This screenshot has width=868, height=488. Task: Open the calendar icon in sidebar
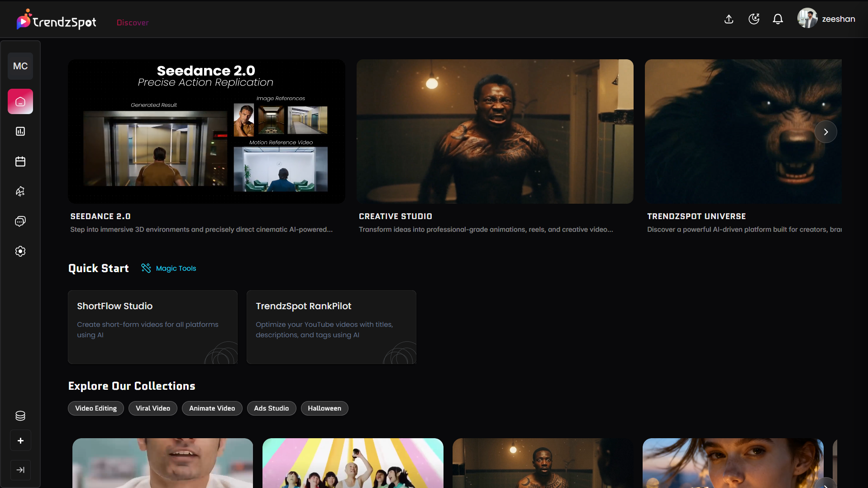(20, 162)
